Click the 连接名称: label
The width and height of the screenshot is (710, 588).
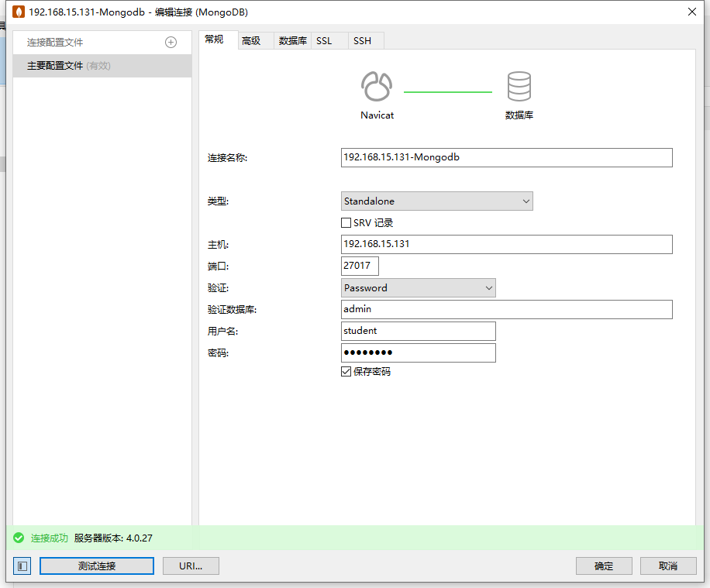click(x=227, y=158)
